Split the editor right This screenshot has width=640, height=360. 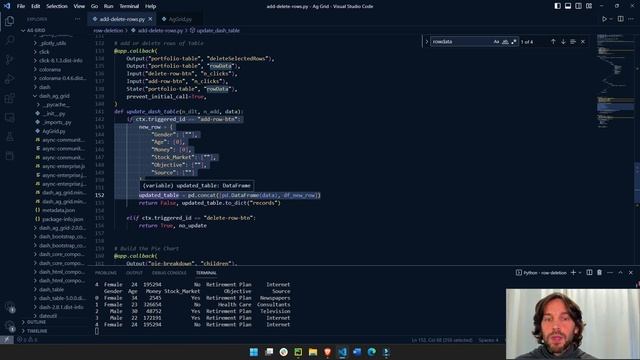pos(620,19)
